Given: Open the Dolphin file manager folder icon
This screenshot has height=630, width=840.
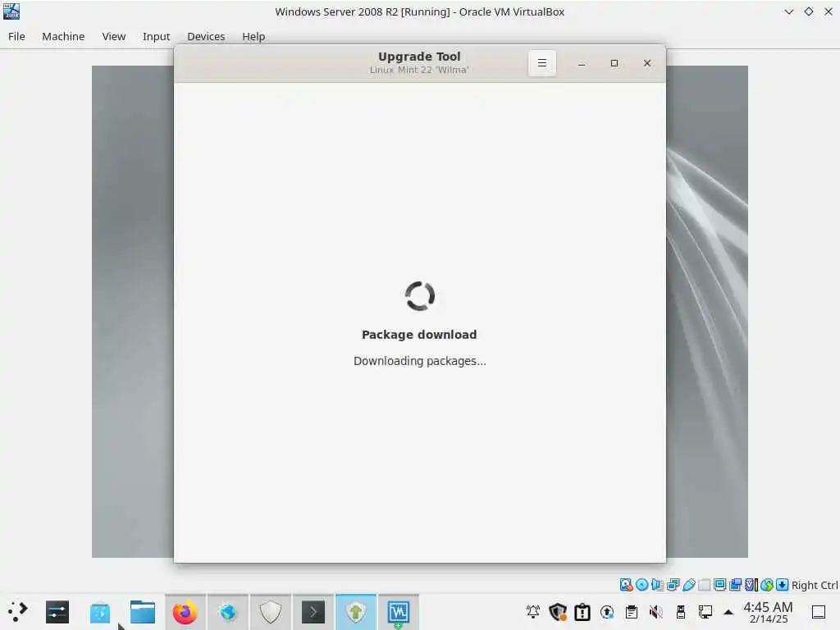Looking at the screenshot, I should click(143, 612).
